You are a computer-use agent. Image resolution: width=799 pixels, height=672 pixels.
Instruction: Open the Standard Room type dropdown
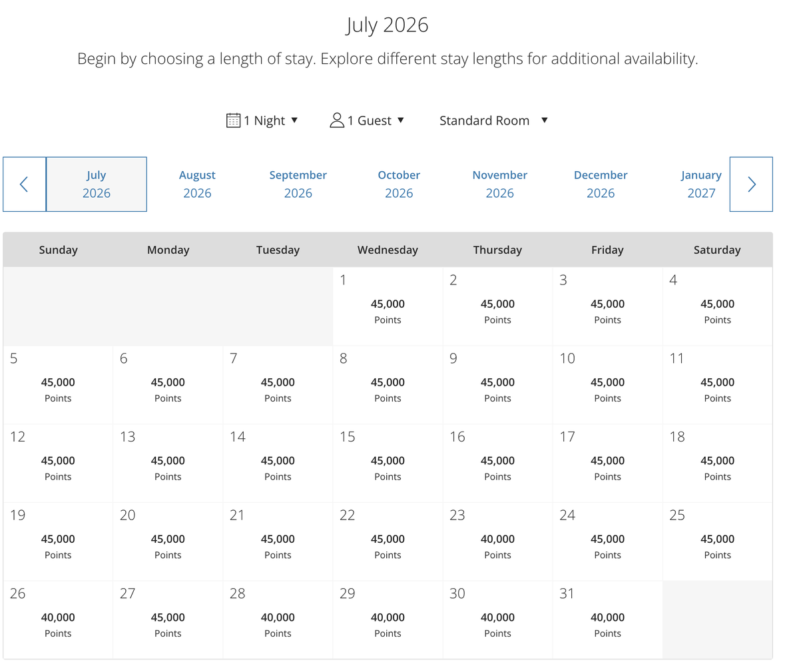tap(493, 121)
